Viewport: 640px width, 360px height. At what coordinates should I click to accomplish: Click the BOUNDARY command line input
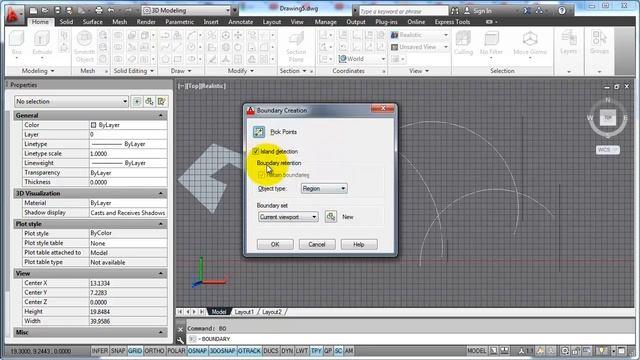pyautogui.click(x=410, y=339)
